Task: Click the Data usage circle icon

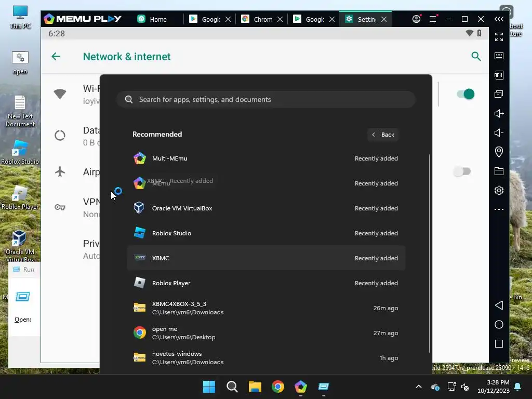Action: [x=60, y=136]
